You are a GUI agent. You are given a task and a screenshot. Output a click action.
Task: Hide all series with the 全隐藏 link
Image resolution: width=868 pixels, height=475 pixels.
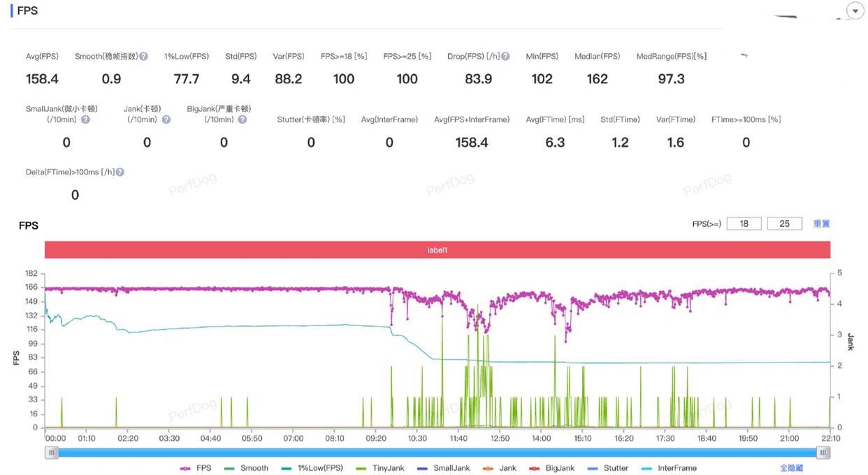[792, 468]
